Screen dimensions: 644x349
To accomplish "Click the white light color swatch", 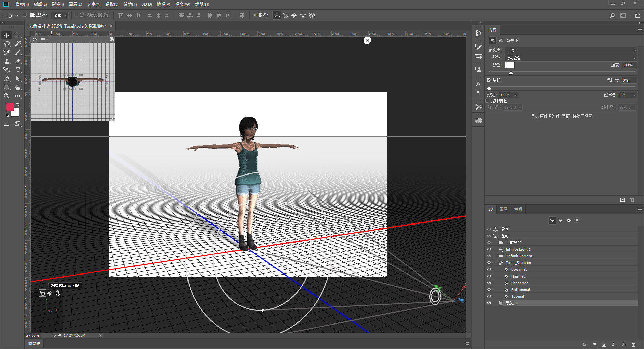I will [x=510, y=65].
